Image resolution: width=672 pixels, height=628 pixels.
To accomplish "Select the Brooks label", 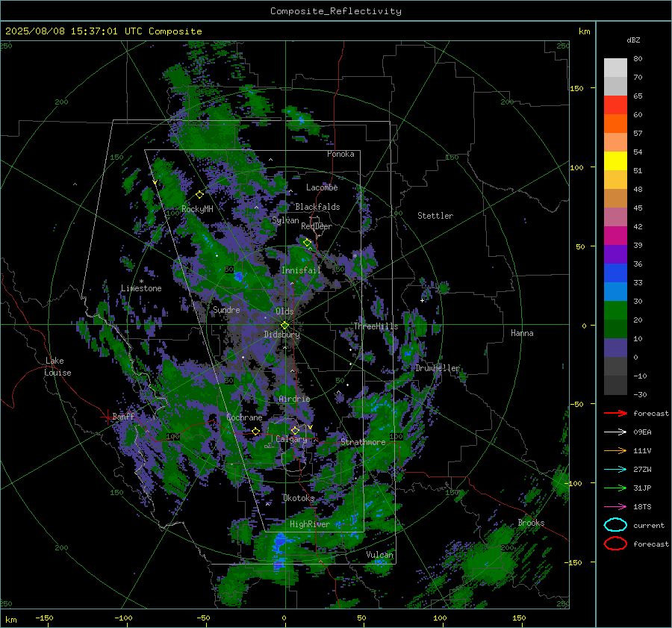I will tap(531, 523).
